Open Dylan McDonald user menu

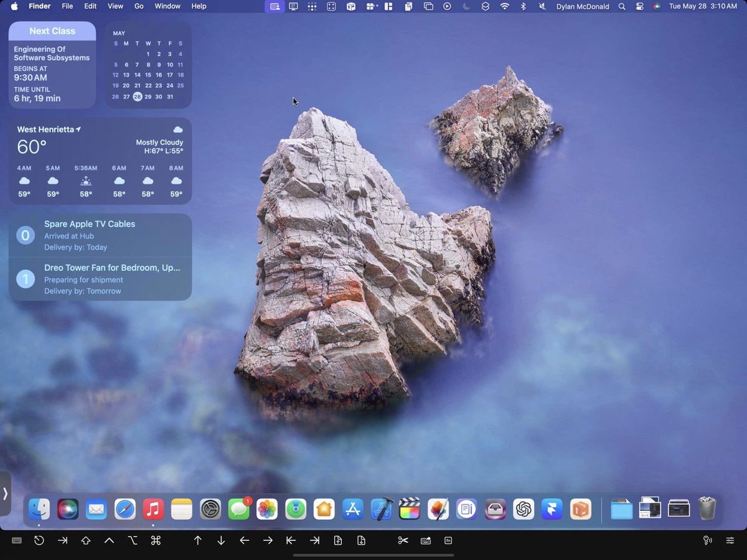coord(583,6)
